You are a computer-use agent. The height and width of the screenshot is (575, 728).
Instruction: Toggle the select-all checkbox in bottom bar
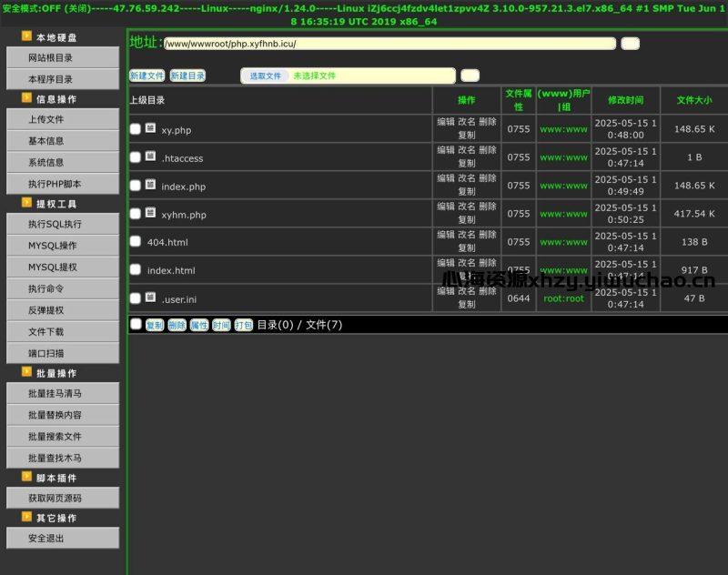136,324
